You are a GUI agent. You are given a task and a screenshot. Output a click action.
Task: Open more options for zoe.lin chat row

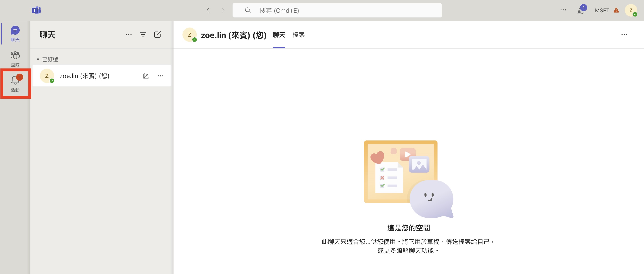point(161,76)
